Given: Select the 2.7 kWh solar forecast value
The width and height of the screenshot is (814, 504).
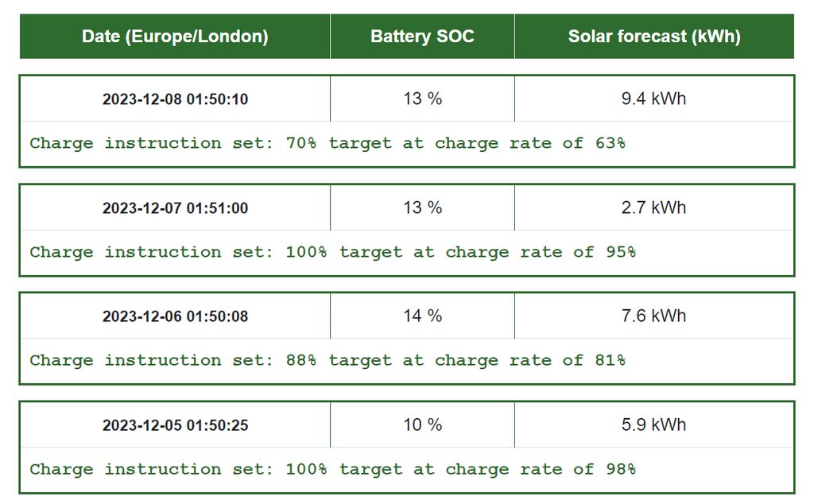Looking at the screenshot, I should coord(653,207).
